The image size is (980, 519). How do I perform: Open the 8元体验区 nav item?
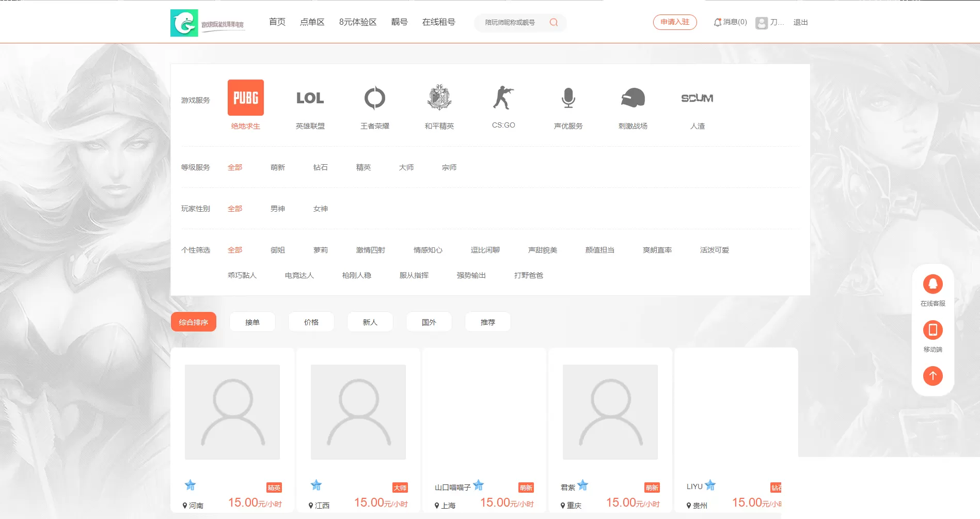(358, 22)
